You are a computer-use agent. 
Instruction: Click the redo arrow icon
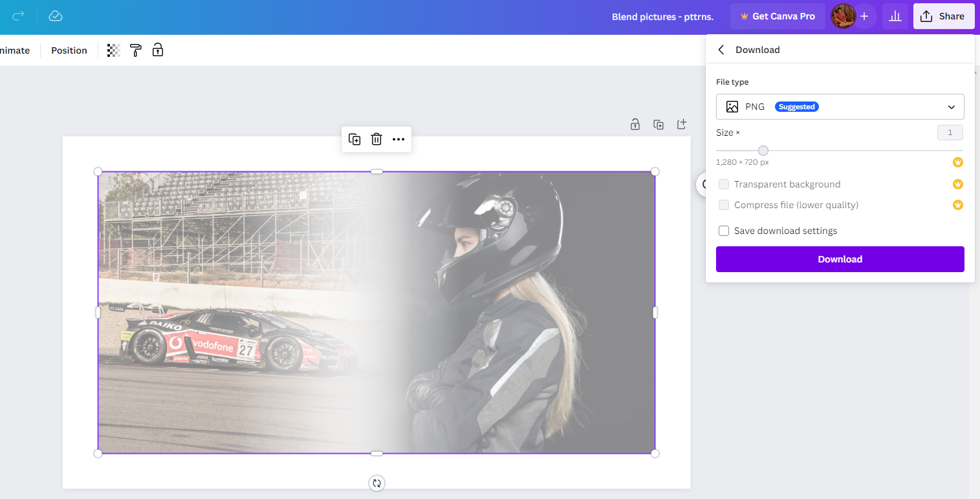coord(18,16)
